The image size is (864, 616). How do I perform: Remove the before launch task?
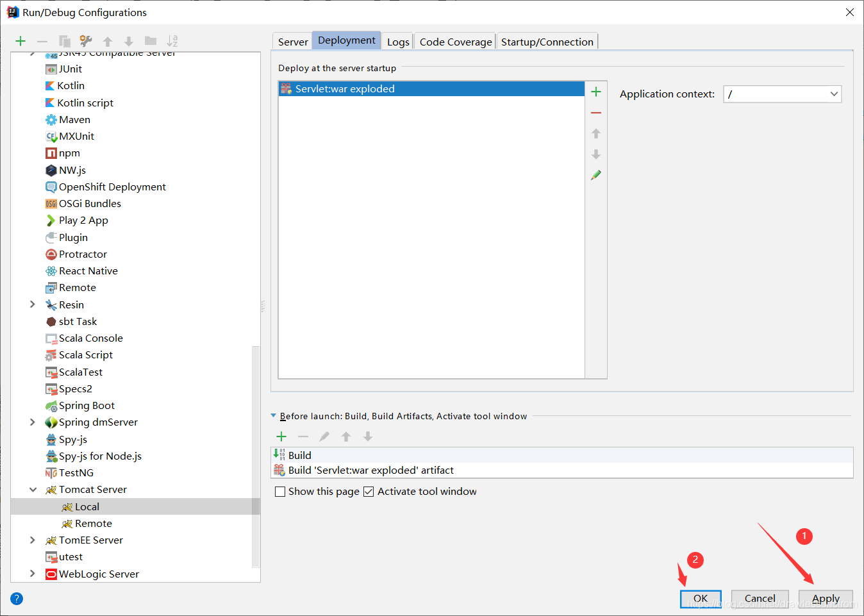pos(303,437)
